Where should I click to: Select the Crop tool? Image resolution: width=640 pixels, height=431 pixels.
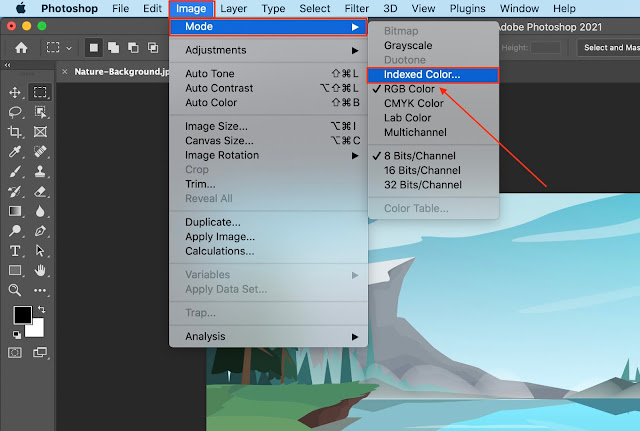point(15,132)
